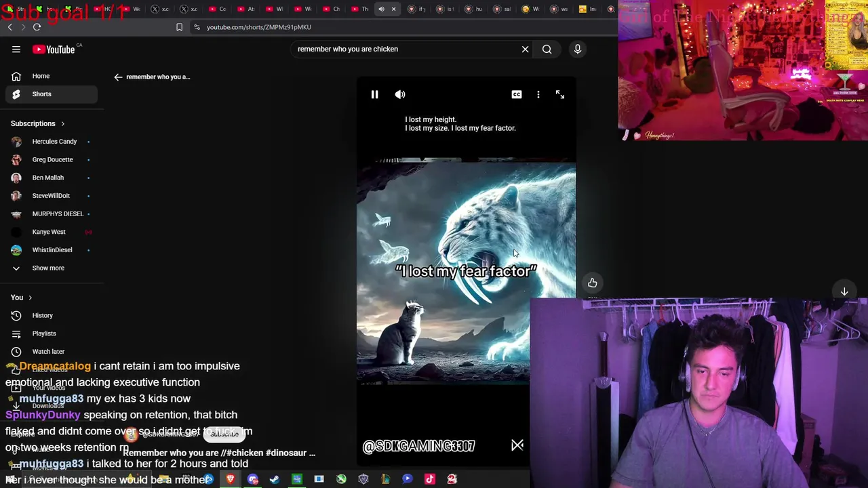Click the YouTube logo
Screen dimensions: 868x488
pyautogui.click(x=54, y=49)
